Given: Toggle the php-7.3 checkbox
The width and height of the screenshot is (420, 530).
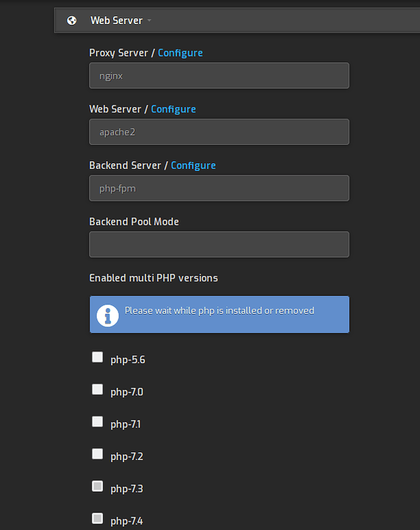Looking at the screenshot, I should [97, 486].
